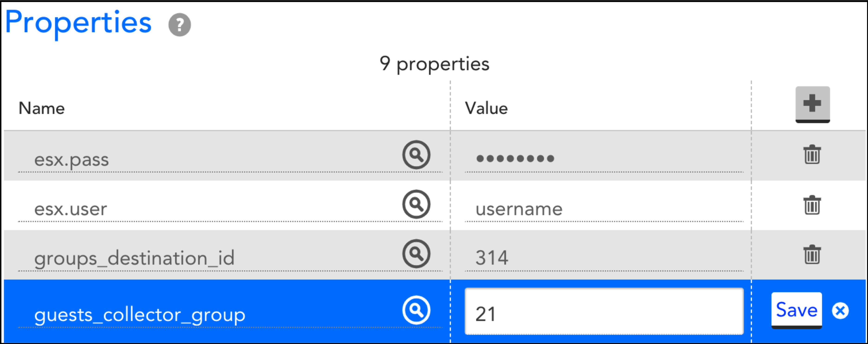The image size is (868, 344).
Task: Save the guests_collector_group value
Action: (x=796, y=310)
